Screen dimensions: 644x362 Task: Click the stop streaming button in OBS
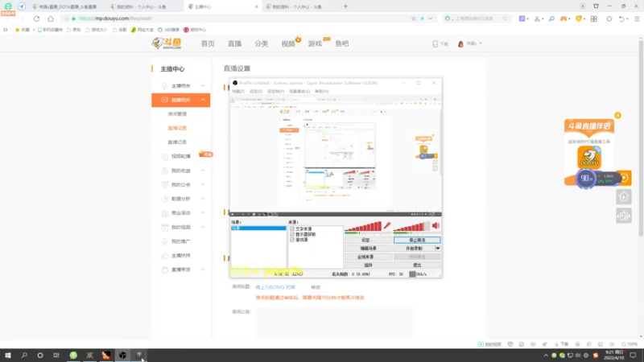click(417, 240)
